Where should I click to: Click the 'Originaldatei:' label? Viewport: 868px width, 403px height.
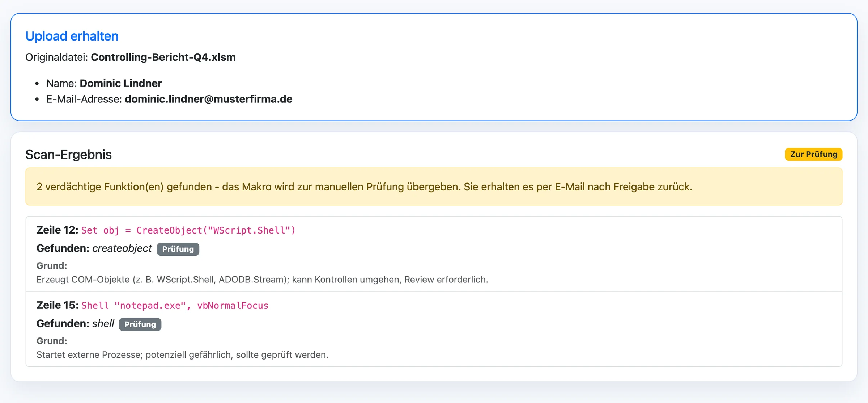coord(57,57)
